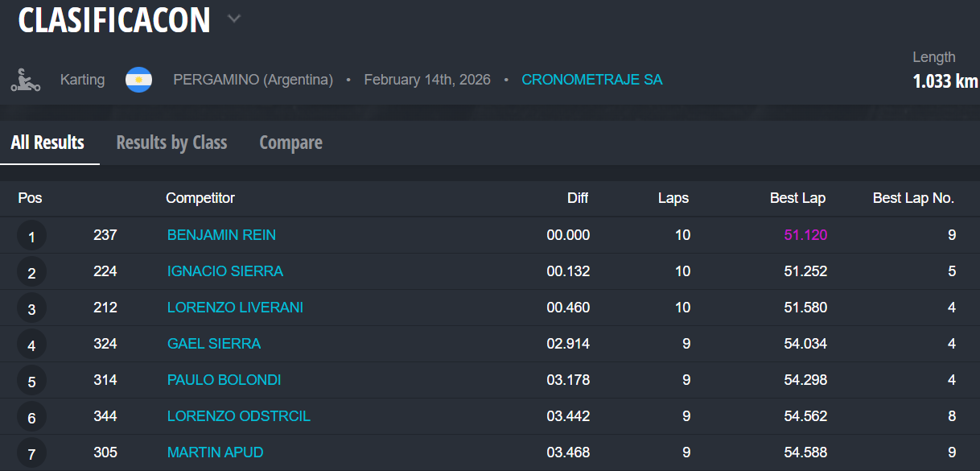
Task: Open competitor GAEL SIERRA
Action: point(214,344)
